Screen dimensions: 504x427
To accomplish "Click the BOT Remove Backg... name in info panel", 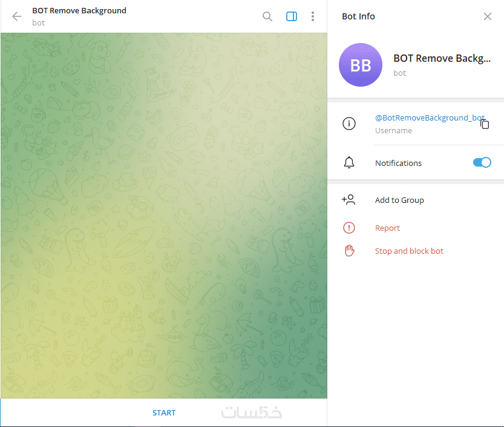I will [442, 59].
